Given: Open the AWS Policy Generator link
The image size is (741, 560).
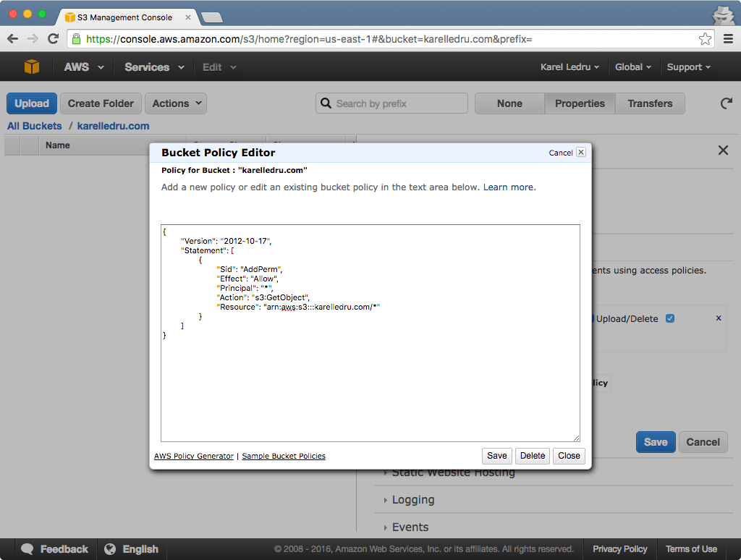Looking at the screenshot, I should (x=194, y=456).
